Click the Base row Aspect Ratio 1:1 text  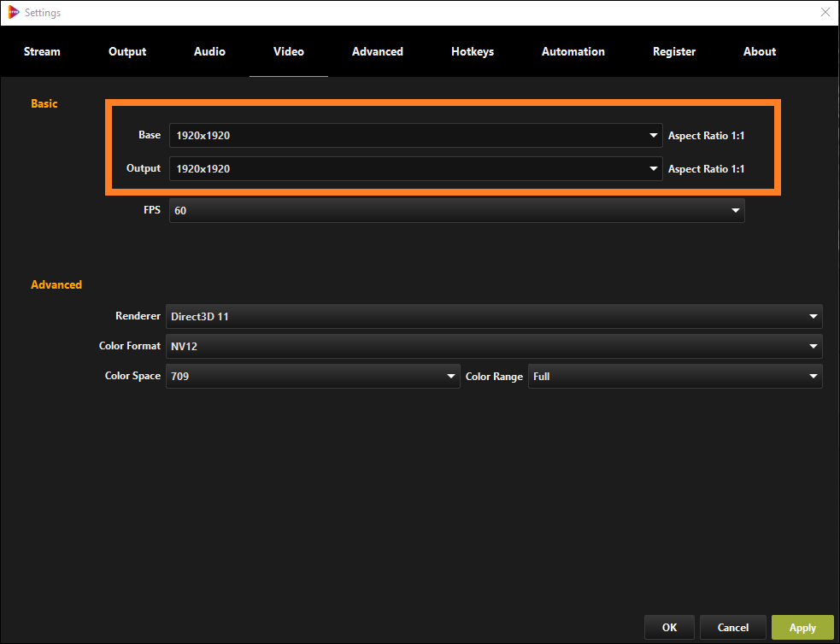pyautogui.click(x=706, y=136)
